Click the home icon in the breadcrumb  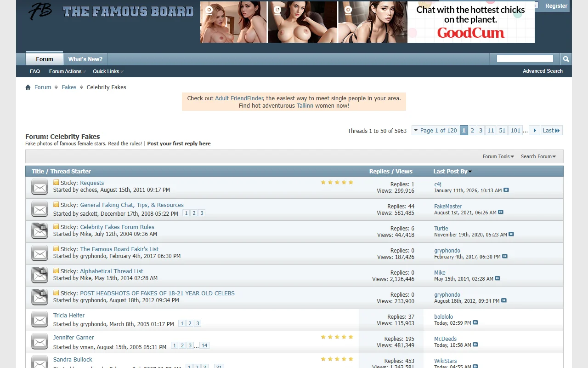point(28,87)
